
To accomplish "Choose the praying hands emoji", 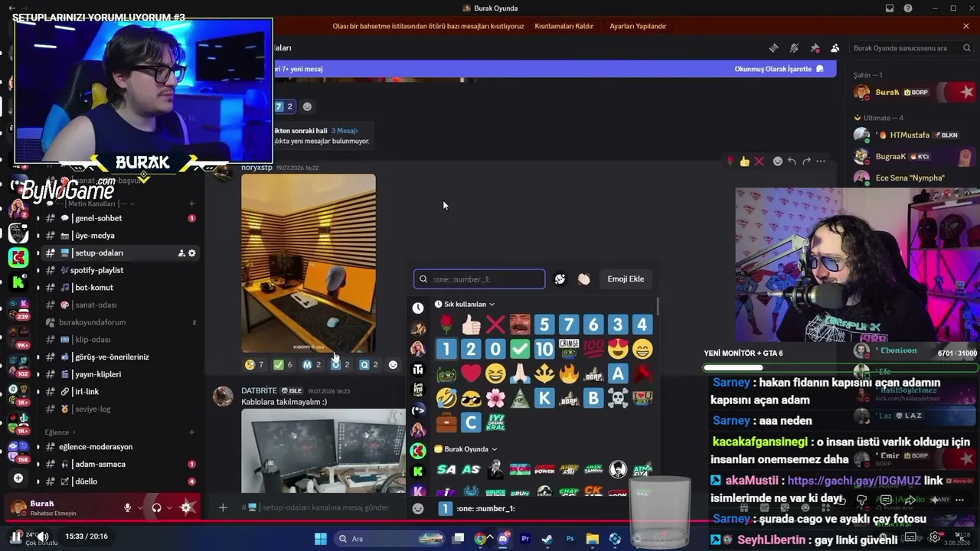I will 520,373.
